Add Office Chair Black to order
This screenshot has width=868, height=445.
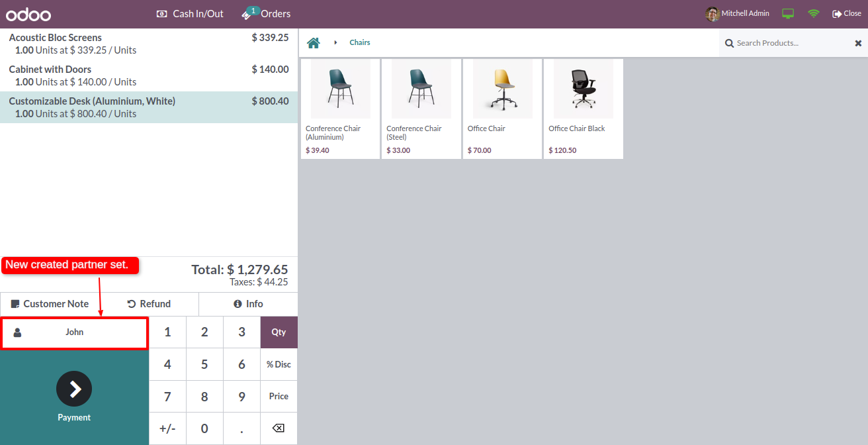coord(583,109)
